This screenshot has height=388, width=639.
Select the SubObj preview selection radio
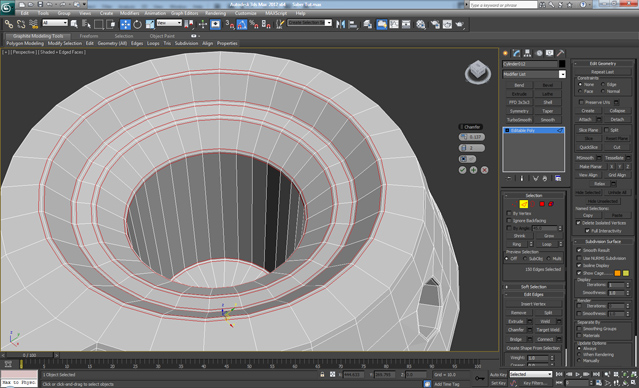[x=525, y=259]
